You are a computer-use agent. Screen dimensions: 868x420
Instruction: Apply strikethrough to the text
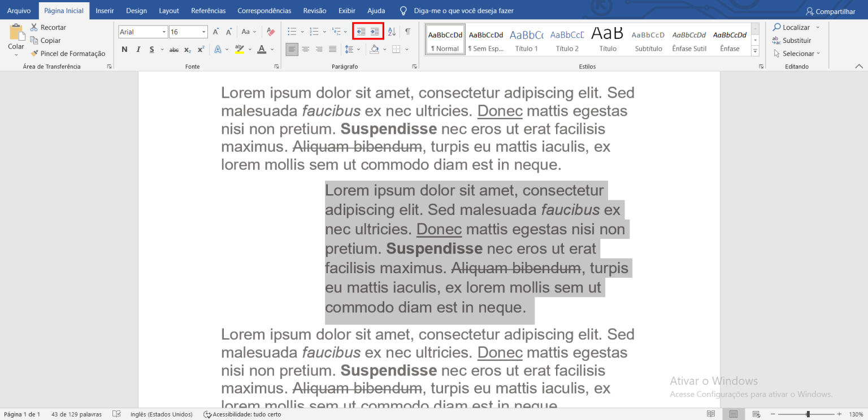click(173, 50)
